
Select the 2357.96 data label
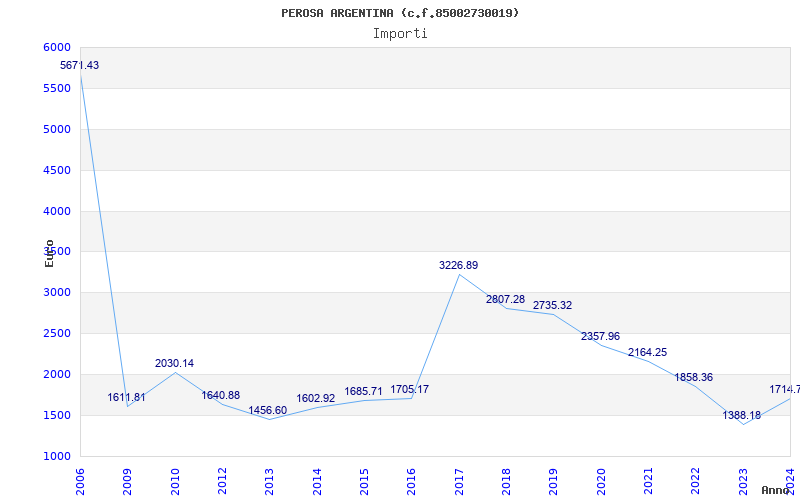(x=601, y=336)
